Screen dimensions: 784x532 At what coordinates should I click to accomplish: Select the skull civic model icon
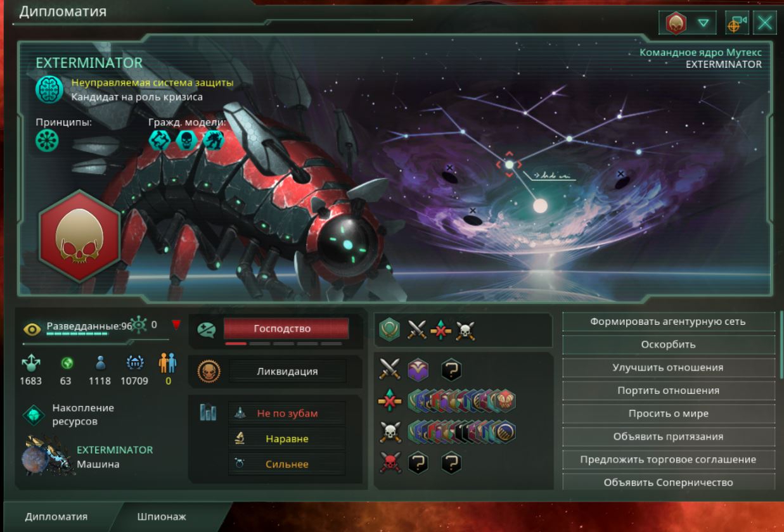[x=186, y=140]
